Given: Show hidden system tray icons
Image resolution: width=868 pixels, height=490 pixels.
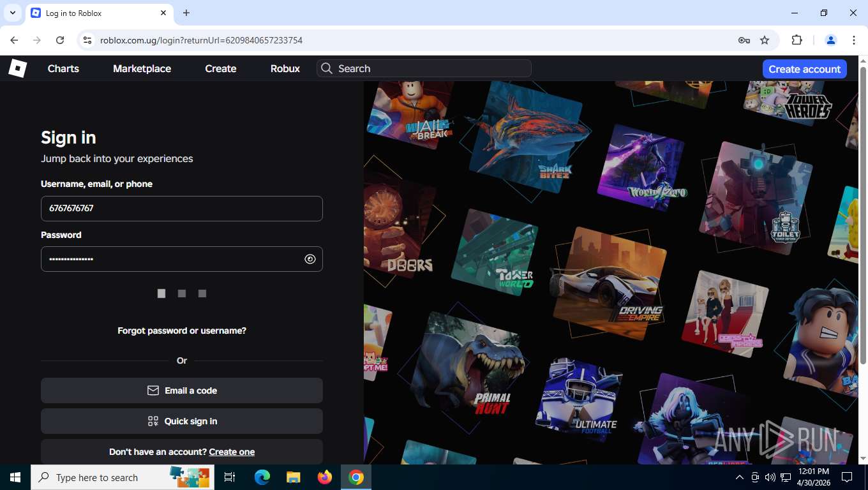Looking at the screenshot, I should click(x=740, y=477).
